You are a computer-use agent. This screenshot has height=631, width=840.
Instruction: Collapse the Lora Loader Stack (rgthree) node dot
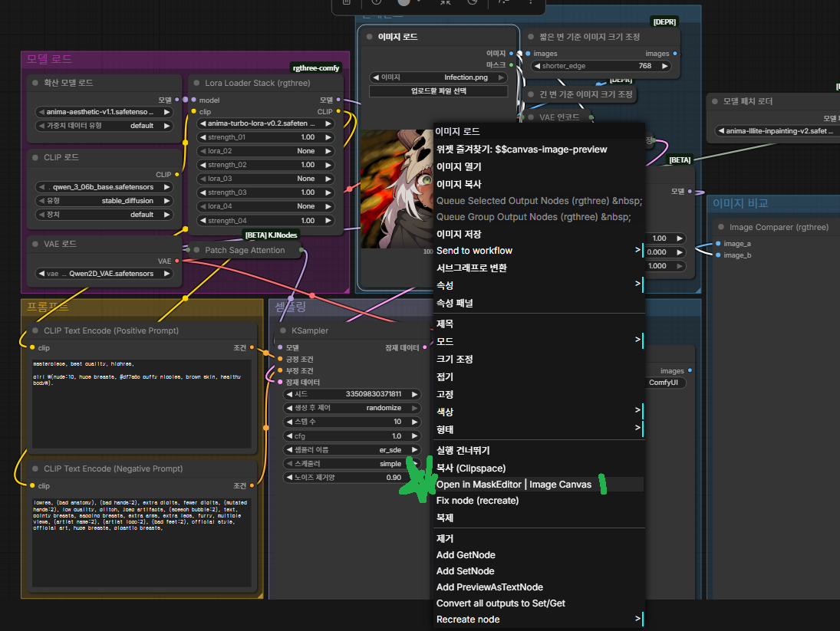coord(196,83)
